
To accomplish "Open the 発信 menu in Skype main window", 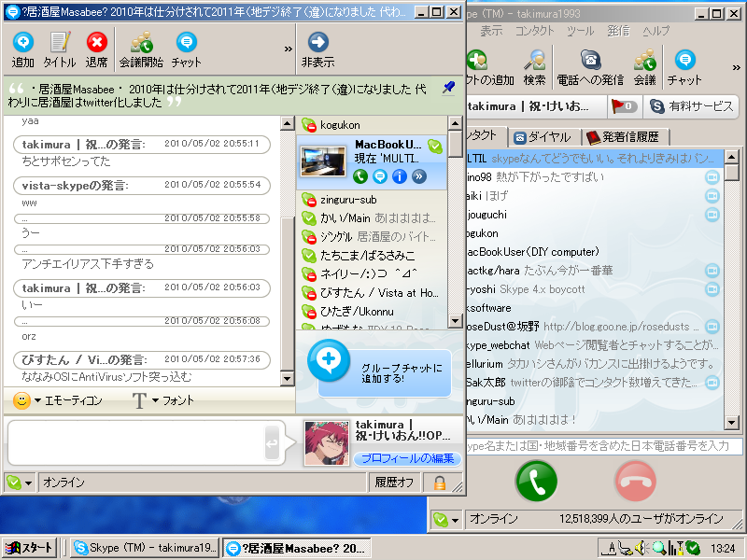I will [618, 31].
